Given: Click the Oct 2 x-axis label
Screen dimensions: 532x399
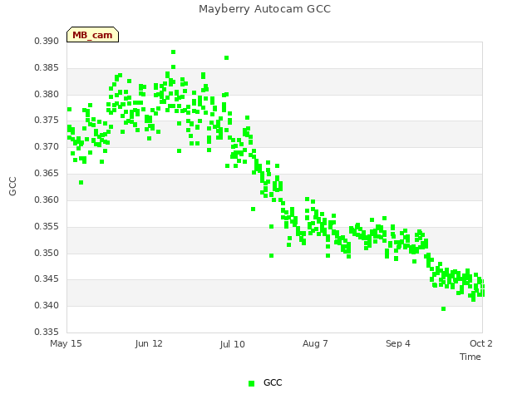Looking at the screenshot, I should click(481, 343).
